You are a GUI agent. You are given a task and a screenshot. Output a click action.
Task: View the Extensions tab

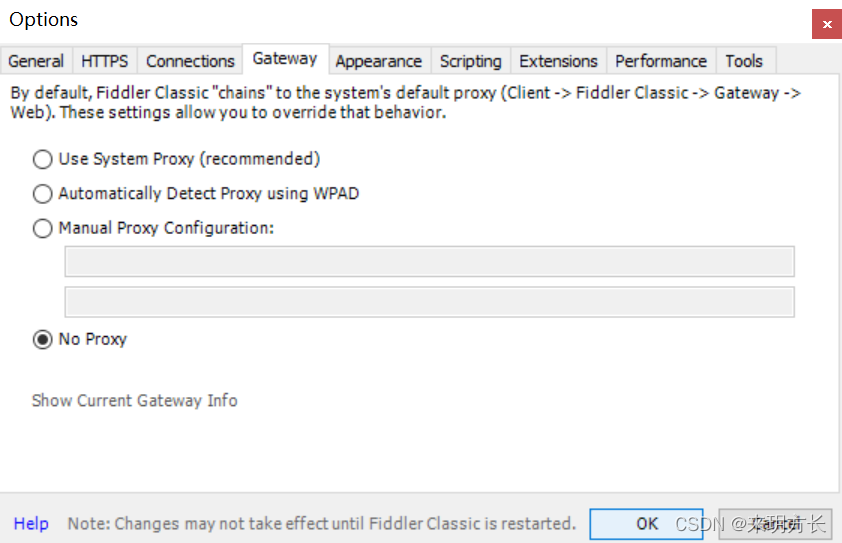tap(558, 61)
